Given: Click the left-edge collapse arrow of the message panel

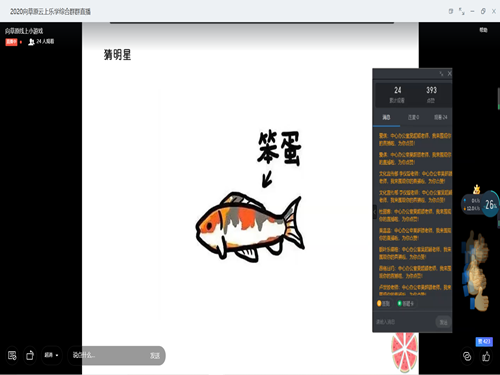Looking at the screenshot, I should pos(375,212).
